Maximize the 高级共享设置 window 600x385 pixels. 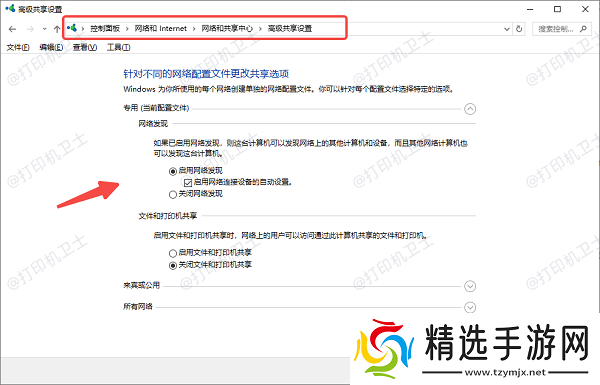tap(558, 9)
